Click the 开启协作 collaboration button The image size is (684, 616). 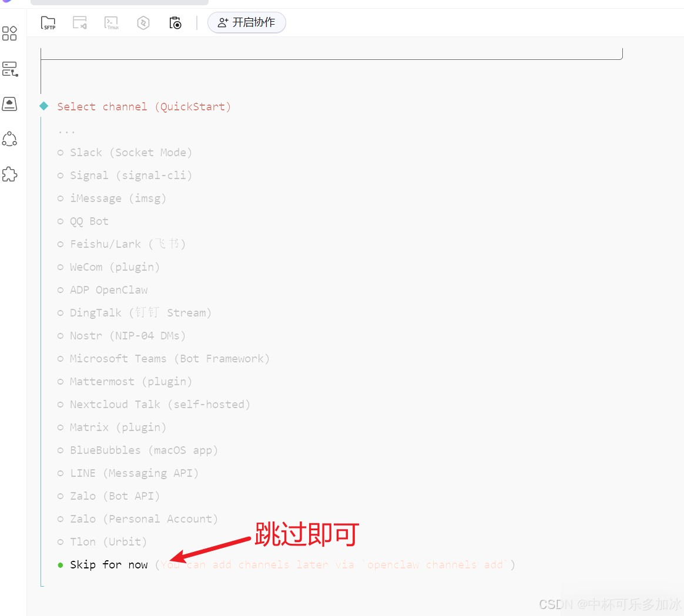[x=246, y=22]
